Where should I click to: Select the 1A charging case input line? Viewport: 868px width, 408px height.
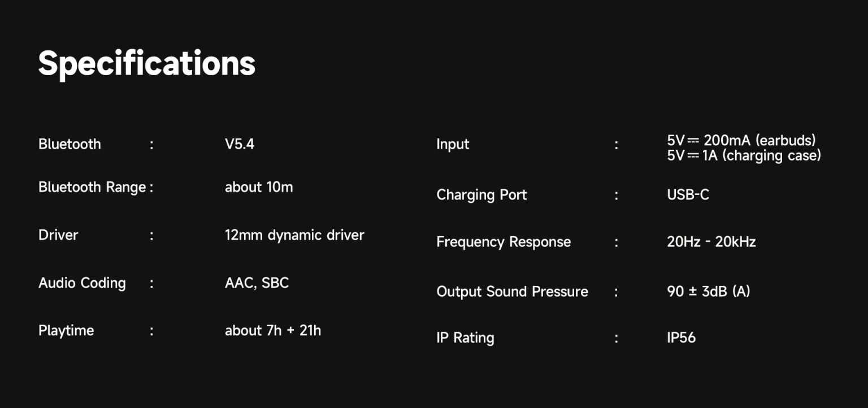point(744,155)
